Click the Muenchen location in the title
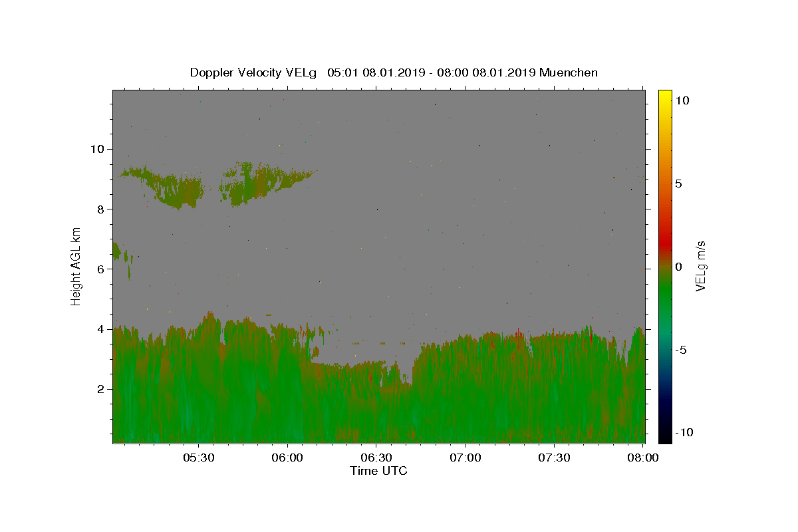Viewport: 798px width, 532px height. (x=569, y=72)
